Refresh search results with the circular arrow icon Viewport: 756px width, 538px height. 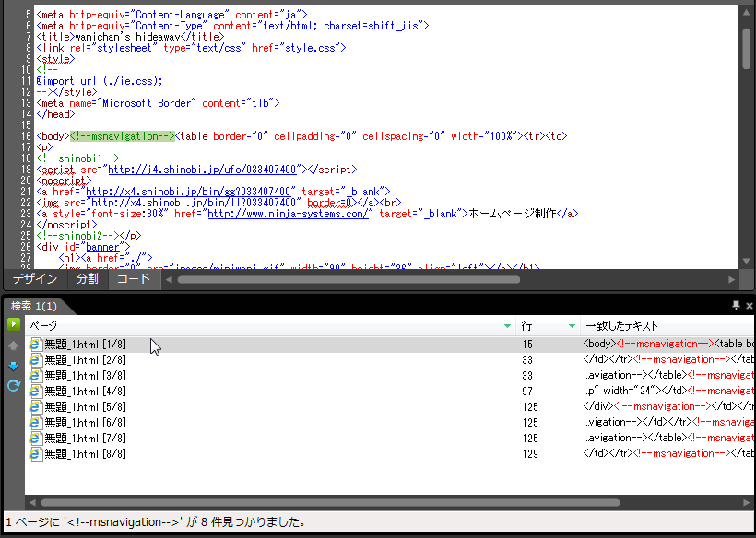click(x=14, y=386)
